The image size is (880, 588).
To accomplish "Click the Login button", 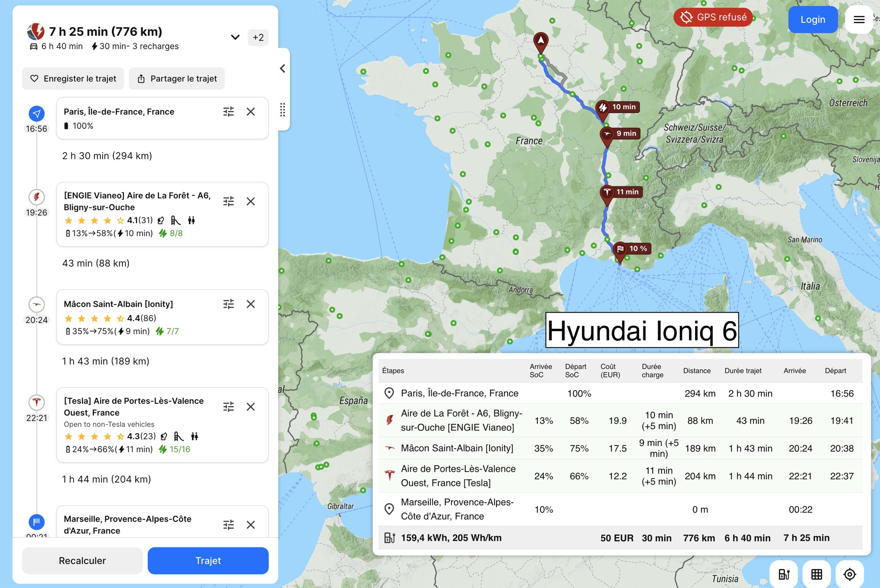I will click(x=813, y=19).
